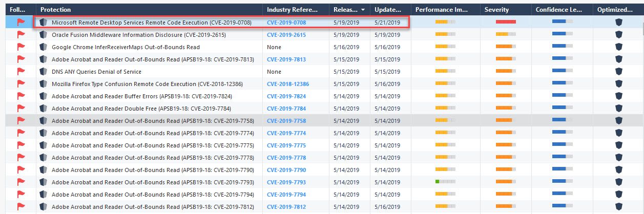Open CVE-2018-12386 reference link
Screen dimensions: 644x214
[x=288, y=84]
